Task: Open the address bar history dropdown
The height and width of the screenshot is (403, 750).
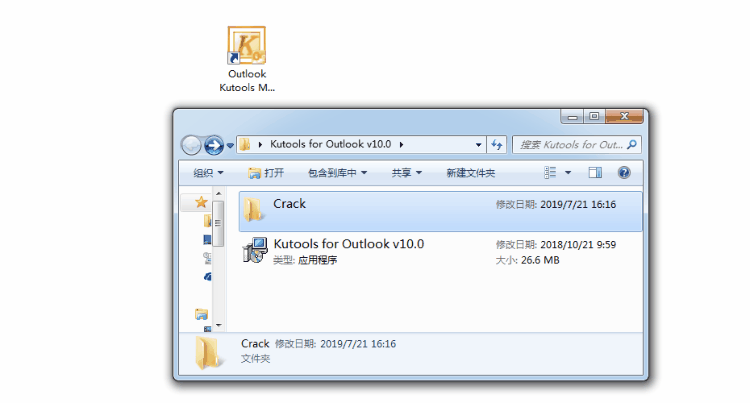Action: (478, 145)
